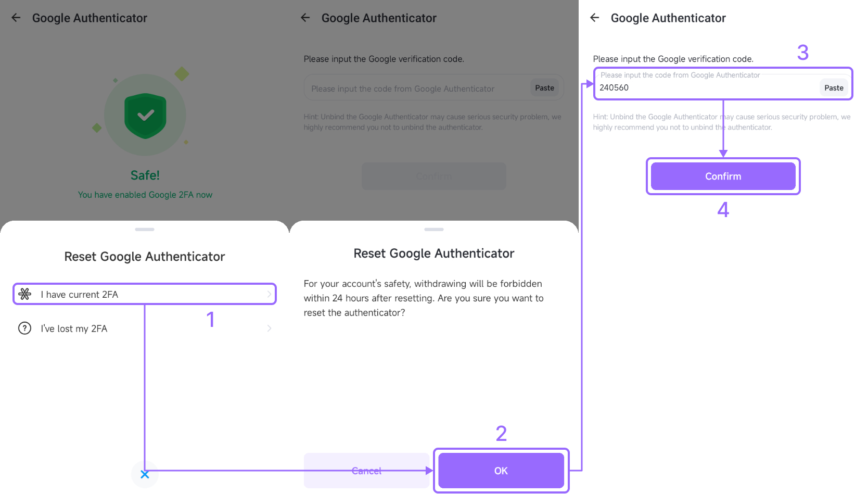Click the back arrow in the right screen

coord(595,18)
